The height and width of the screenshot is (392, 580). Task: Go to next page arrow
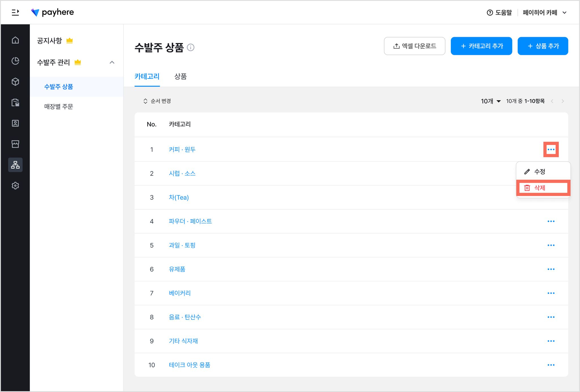click(x=563, y=101)
